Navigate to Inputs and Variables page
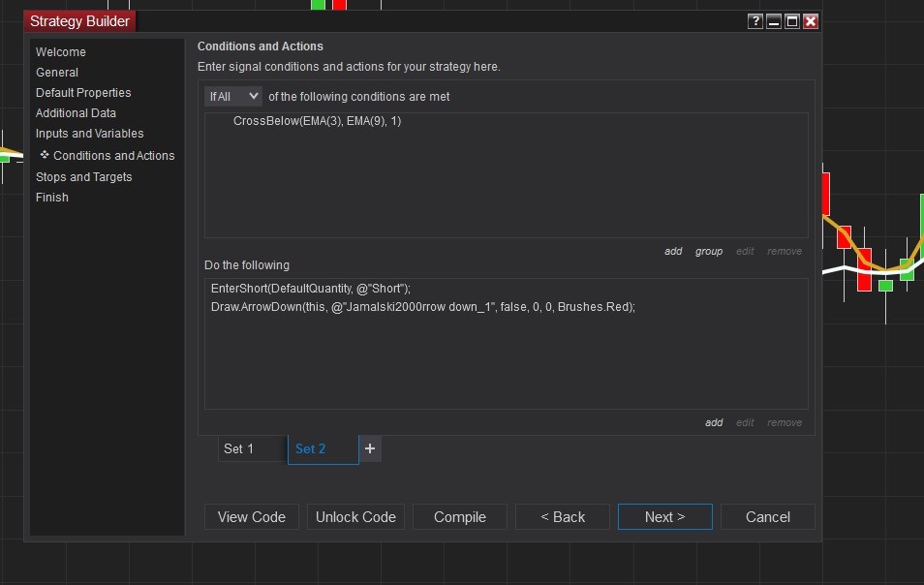This screenshot has width=924, height=585. pyautogui.click(x=89, y=134)
